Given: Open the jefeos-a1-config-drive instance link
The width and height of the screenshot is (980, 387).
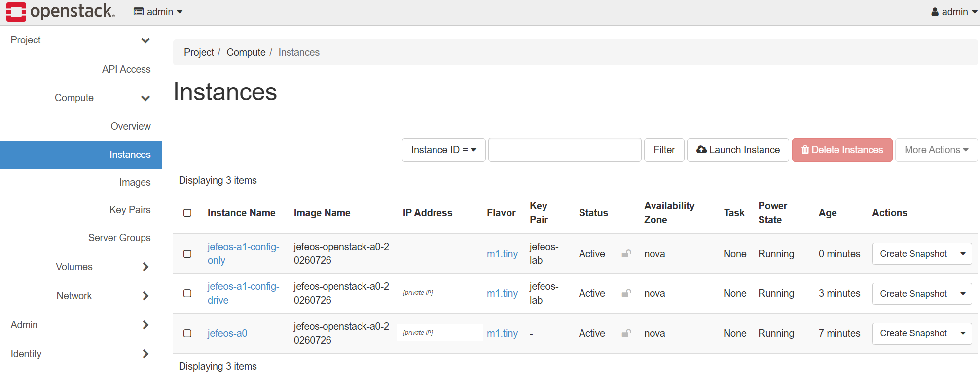Looking at the screenshot, I should click(x=244, y=293).
